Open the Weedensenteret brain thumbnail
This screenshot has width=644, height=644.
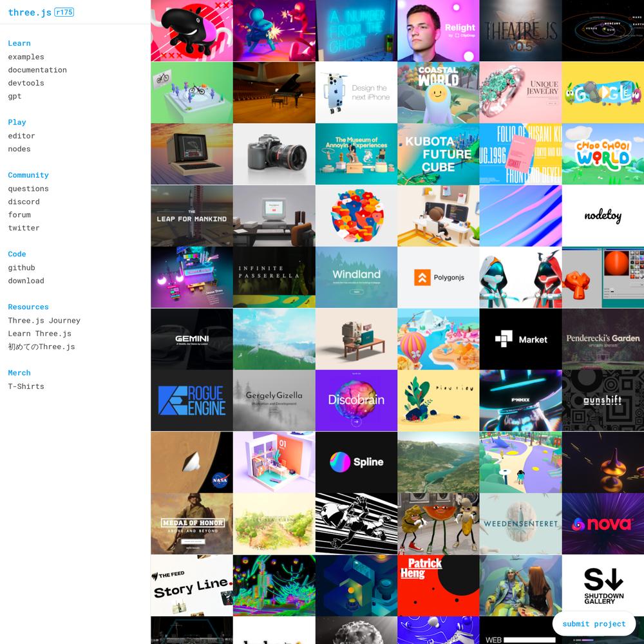[x=520, y=524]
